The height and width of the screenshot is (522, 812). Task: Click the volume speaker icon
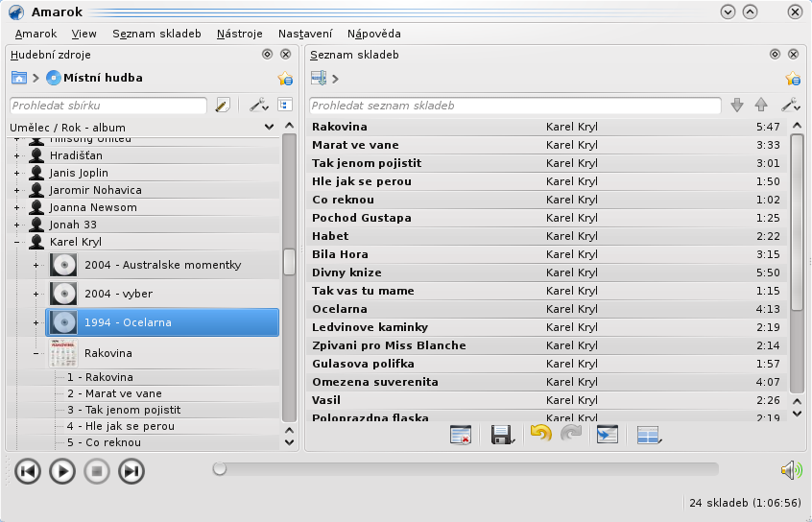(x=791, y=470)
